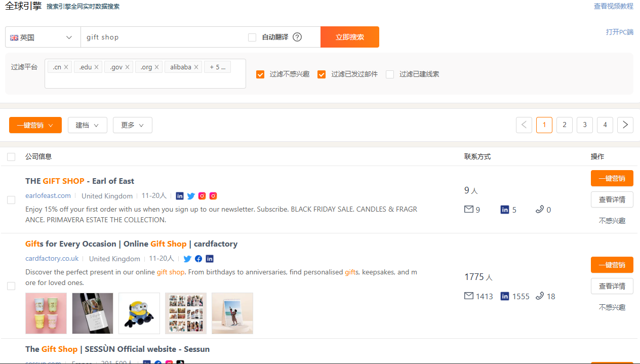Open LinkedIn icon beside earlofeast.com
This screenshot has width=640, height=364.
point(180,196)
